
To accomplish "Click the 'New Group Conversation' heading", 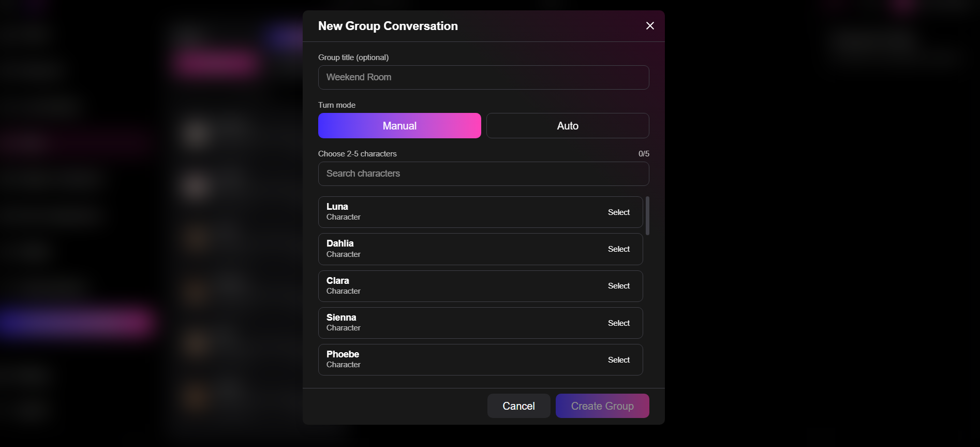I will tap(388, 26).
